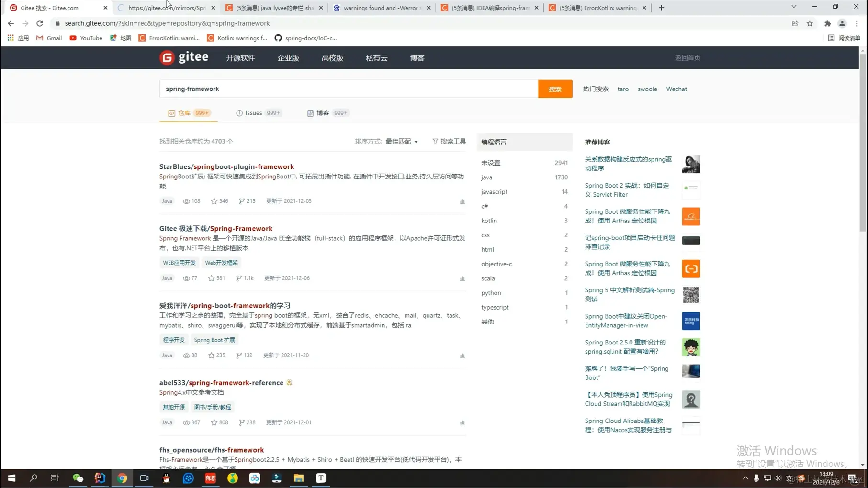Click stats chart icon for spring-framework-reference

pyautogui.click(x=462, y=423)
